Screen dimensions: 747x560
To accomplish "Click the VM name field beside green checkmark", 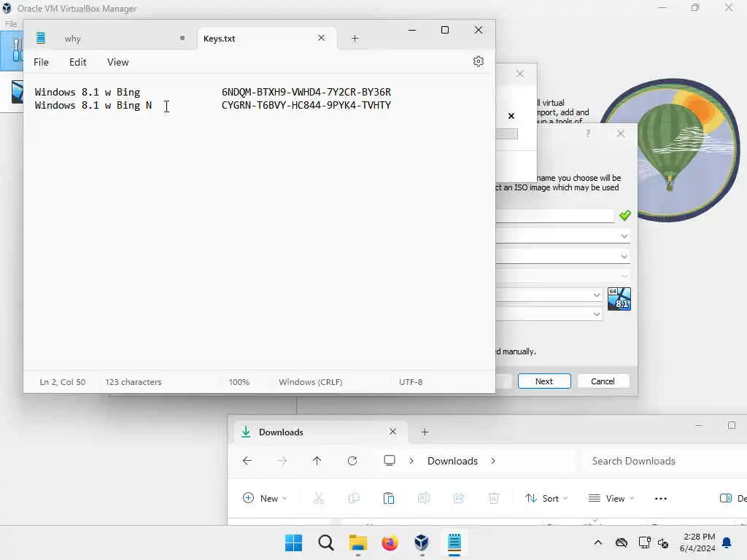I will click(554, 216).
